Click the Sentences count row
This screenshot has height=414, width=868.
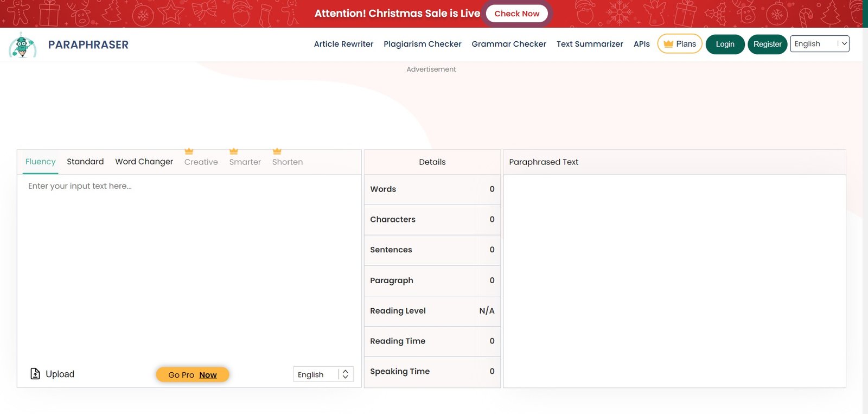432,250
